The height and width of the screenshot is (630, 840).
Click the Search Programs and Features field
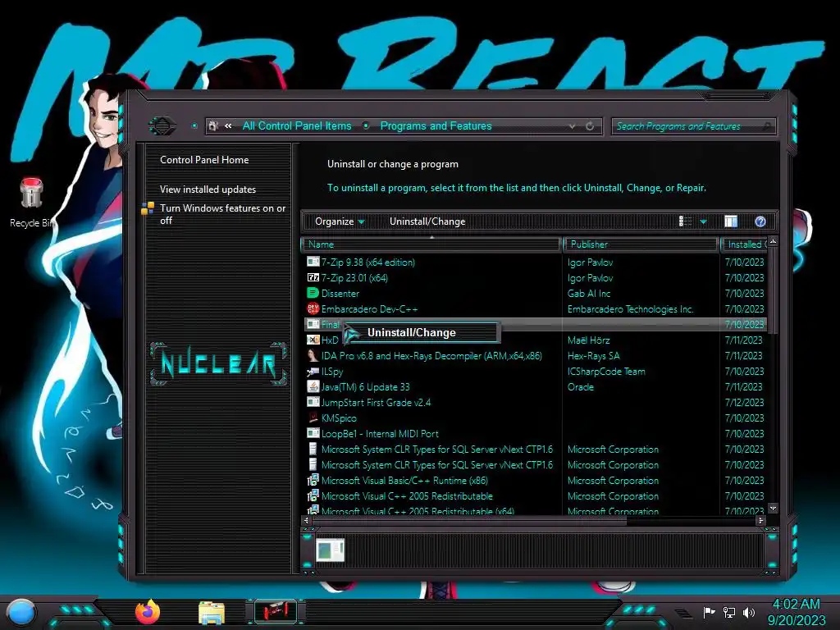click(693, 126)
